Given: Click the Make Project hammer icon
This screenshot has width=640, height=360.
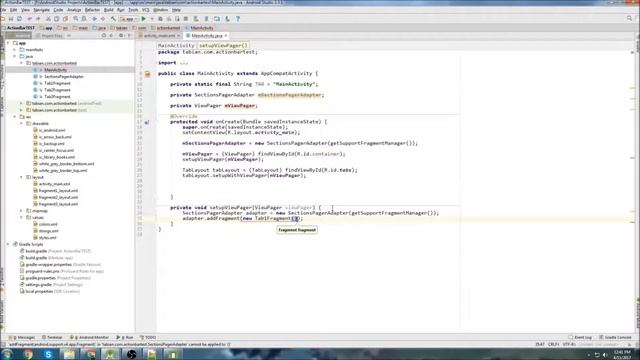Looking at the screenshot, I should [x=113, y=19].
